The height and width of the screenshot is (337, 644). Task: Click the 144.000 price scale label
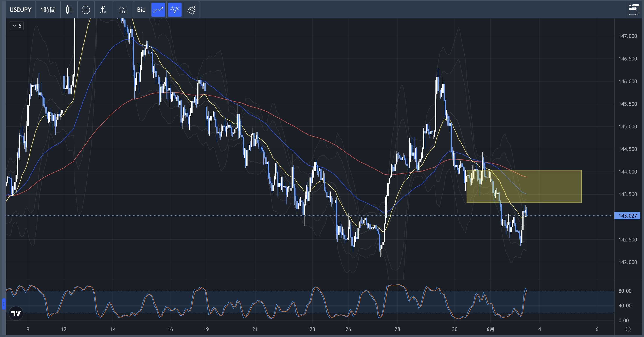pos(628,172)
